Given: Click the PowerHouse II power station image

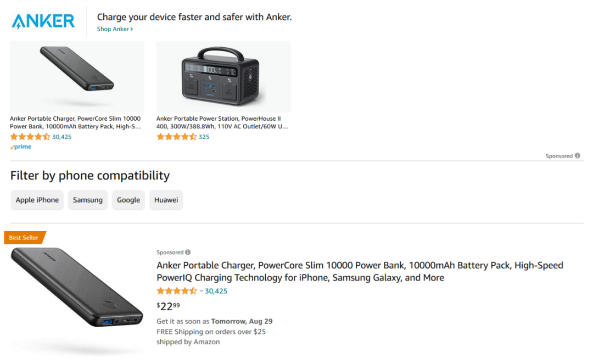Looking at the screenshot, I should click(x=223, y=77).
